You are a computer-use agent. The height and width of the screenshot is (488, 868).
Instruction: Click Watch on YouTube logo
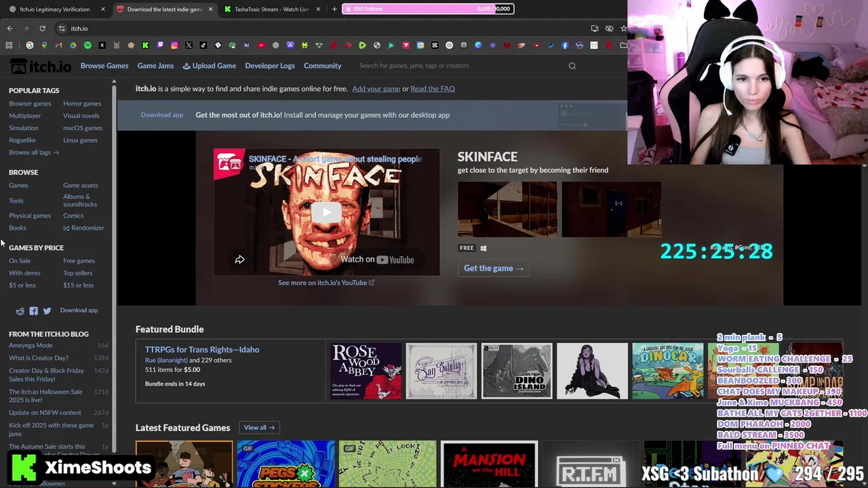coord(377,260)
